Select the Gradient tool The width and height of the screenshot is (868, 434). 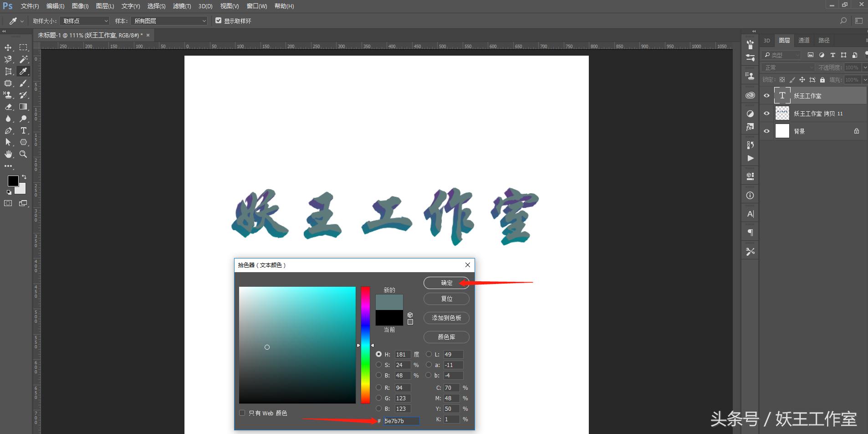(x=24, y=107)
